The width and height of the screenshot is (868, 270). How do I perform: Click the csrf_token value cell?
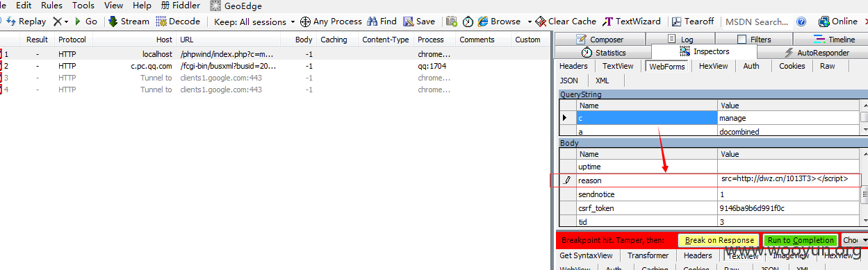point(789,208)
